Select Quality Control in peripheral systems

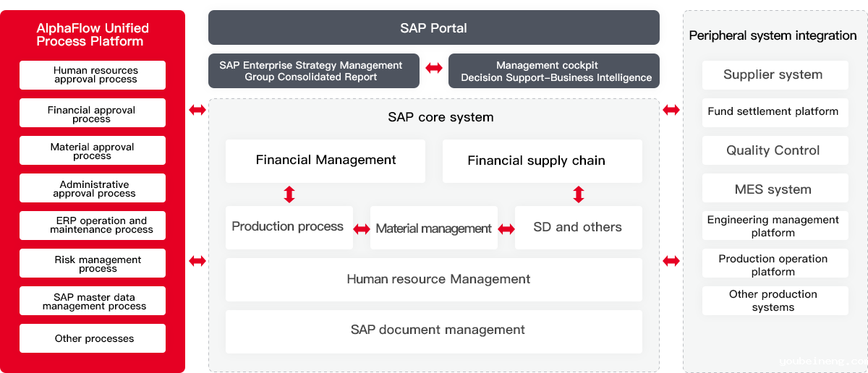(x=775, y=150)
